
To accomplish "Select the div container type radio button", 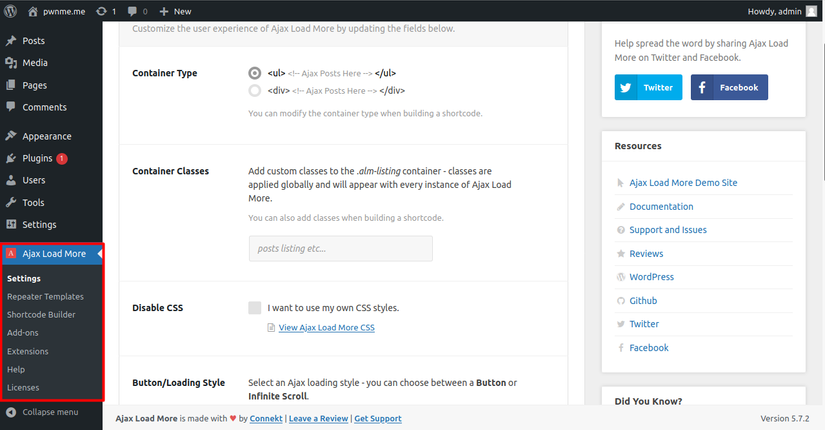I will pos(254,91).
